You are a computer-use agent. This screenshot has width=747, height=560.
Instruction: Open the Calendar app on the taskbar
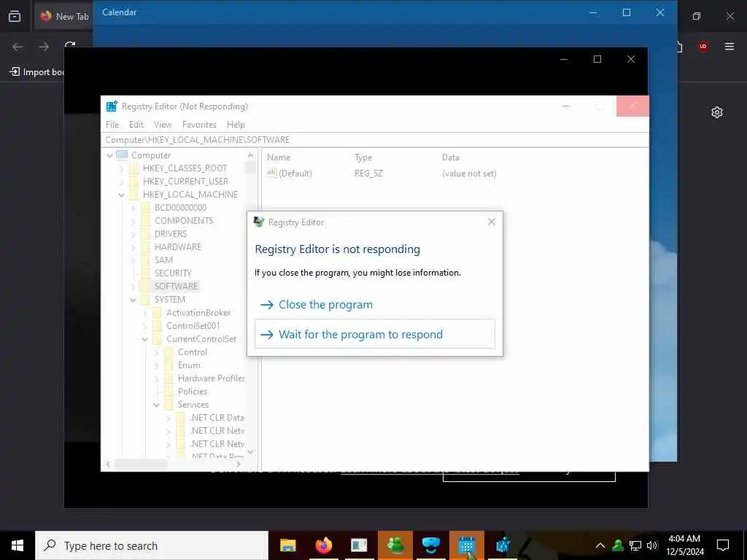point(466,545)
